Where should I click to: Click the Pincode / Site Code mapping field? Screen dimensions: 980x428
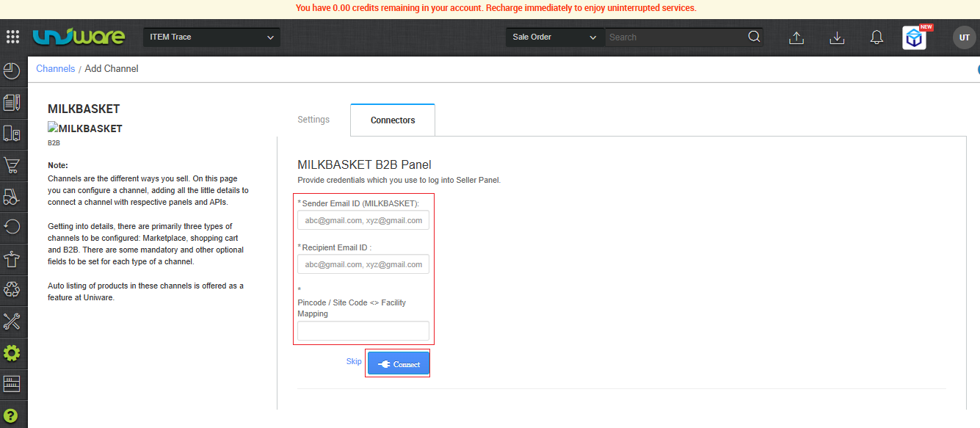coord(363,330)
